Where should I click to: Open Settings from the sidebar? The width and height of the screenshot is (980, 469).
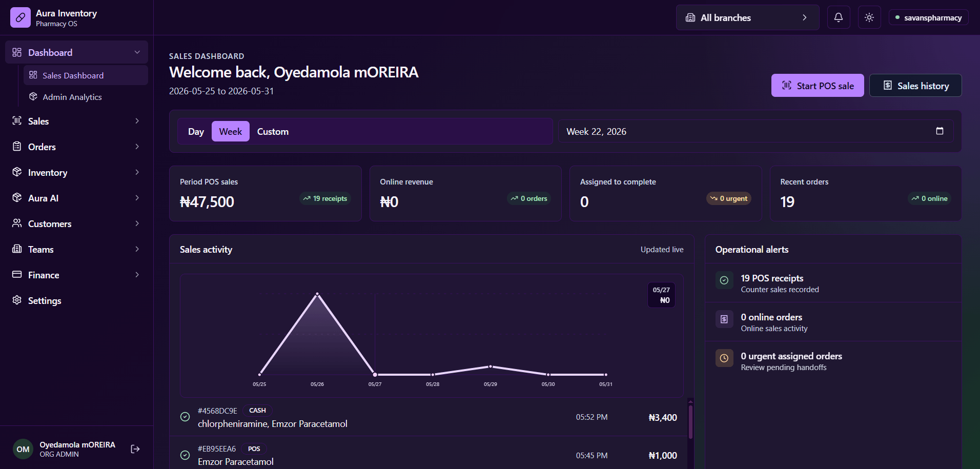76,300
